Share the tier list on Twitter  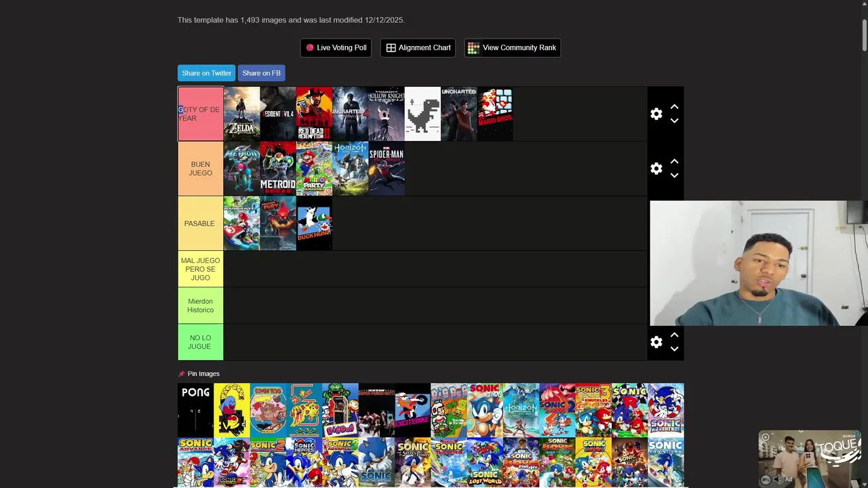click(x=206, y=73)
